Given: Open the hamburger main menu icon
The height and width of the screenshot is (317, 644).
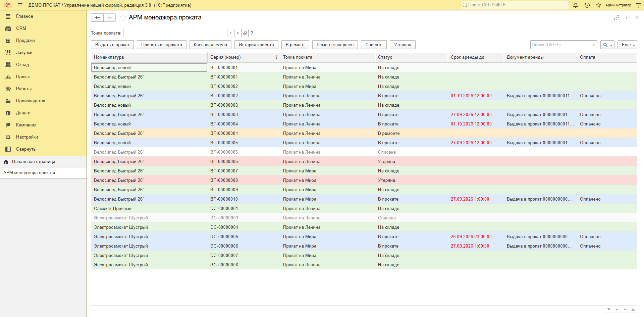Looking at the screenshot, I should (x=20, y=5).
